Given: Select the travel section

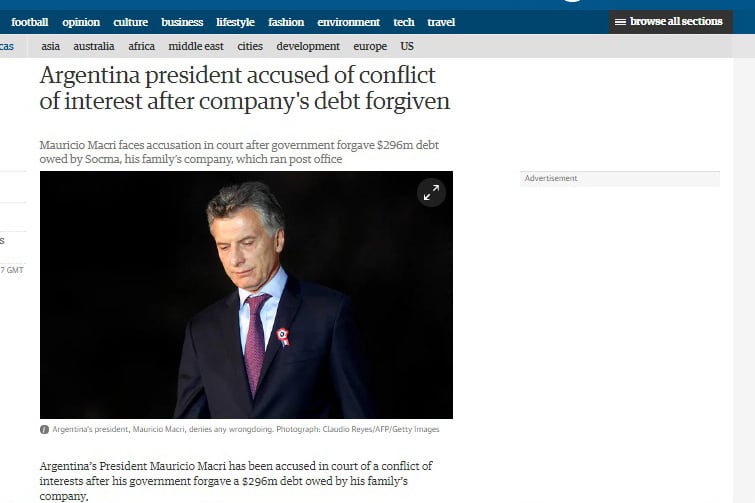Looking at the screenshot, I should point(441,22).
